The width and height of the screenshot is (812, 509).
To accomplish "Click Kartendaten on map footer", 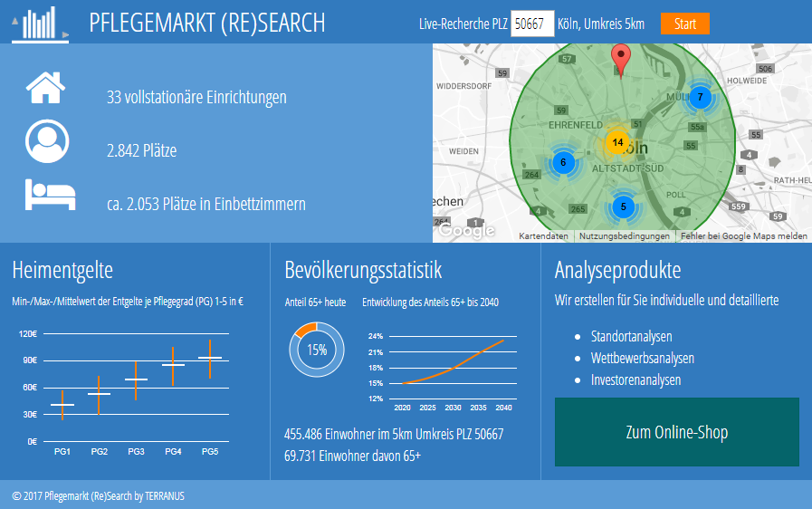I will tap(544, 236).
